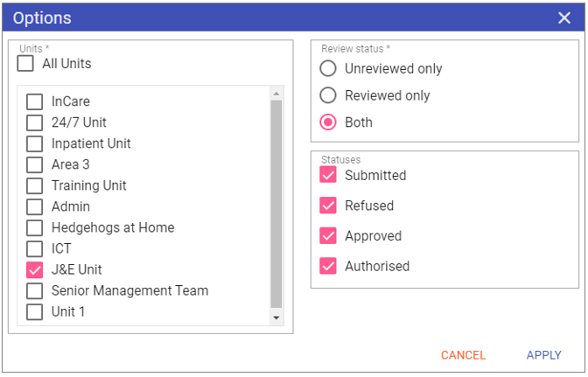This screenshot has width=588, height=377.
Task: Untick the Submitted status checkbox
Action: [328, 175]
